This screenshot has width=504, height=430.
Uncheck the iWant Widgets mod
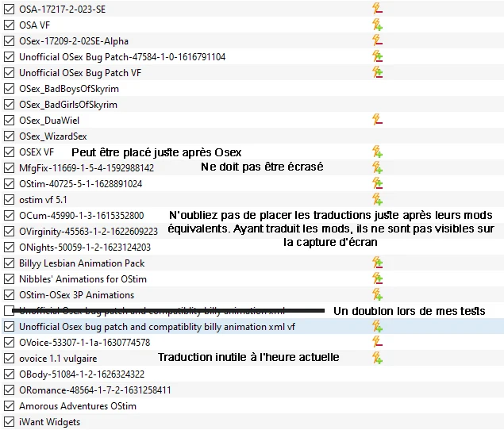pyautogui.click(x=9, y=421)
